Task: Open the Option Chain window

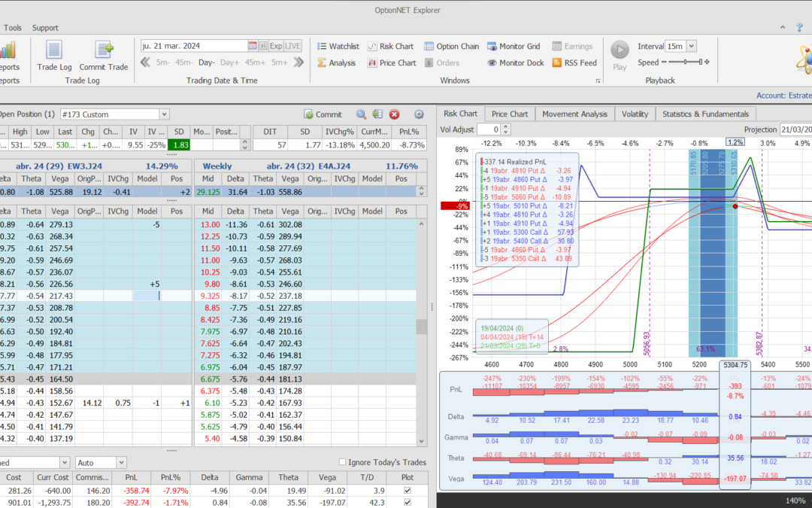Action: pos(451,46)
